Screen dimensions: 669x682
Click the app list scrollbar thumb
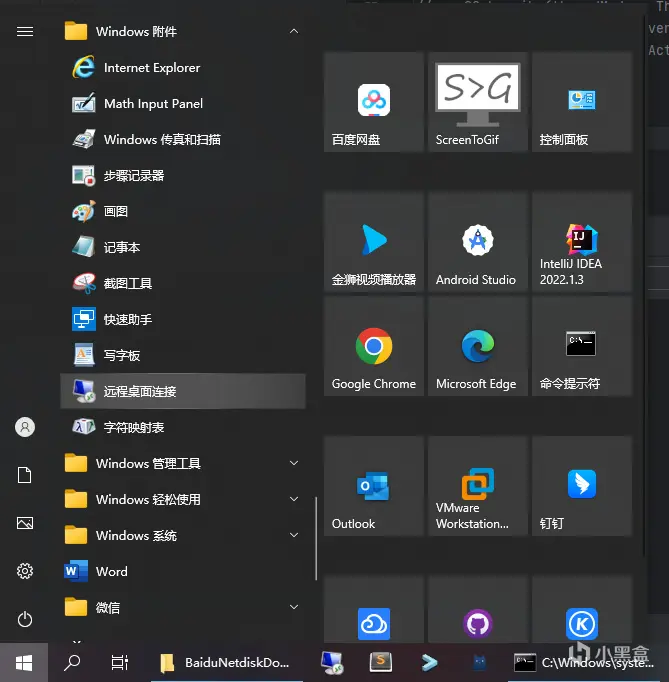tap(316, 538)
